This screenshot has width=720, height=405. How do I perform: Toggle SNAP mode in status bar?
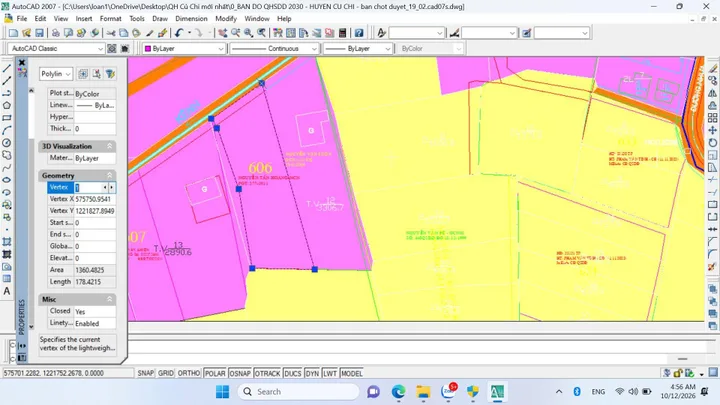(146, 373)
